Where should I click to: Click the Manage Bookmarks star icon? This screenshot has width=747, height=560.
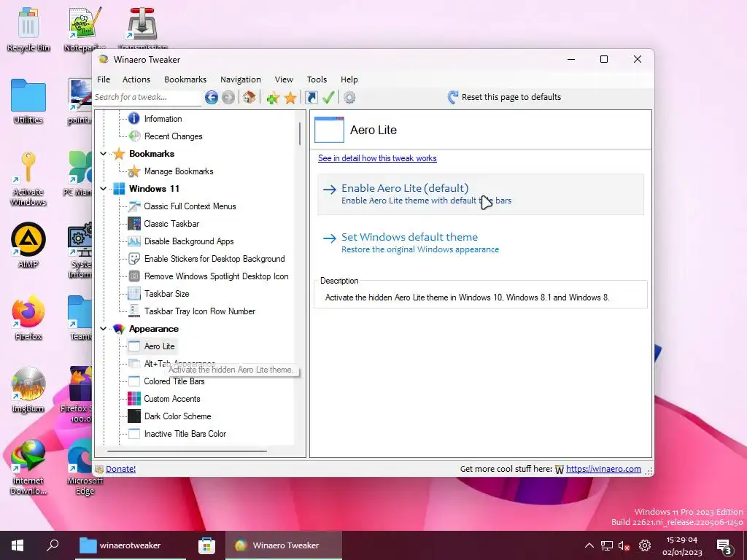(x=134, y=171)
